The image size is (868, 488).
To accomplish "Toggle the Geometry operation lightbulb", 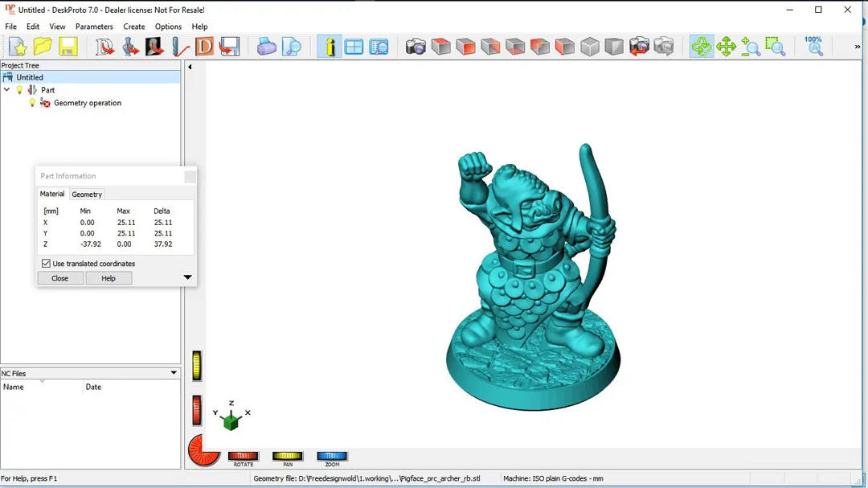I will [32, 103].
